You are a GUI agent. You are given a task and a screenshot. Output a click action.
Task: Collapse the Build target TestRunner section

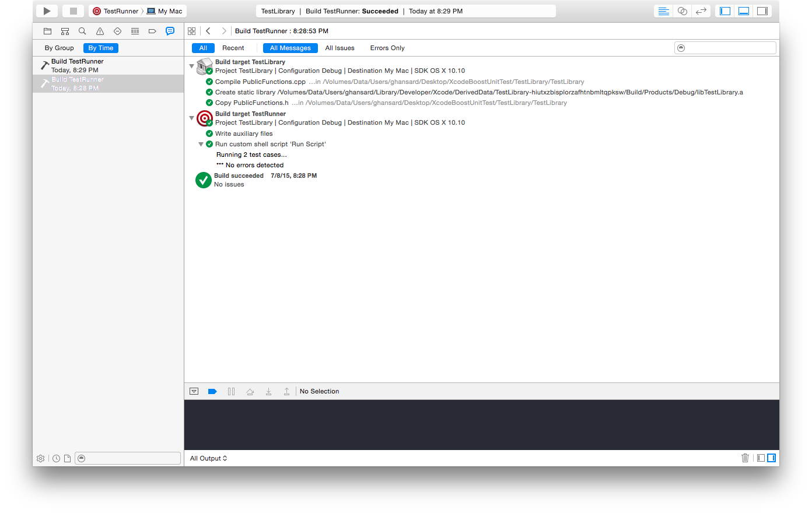(191, 118)
